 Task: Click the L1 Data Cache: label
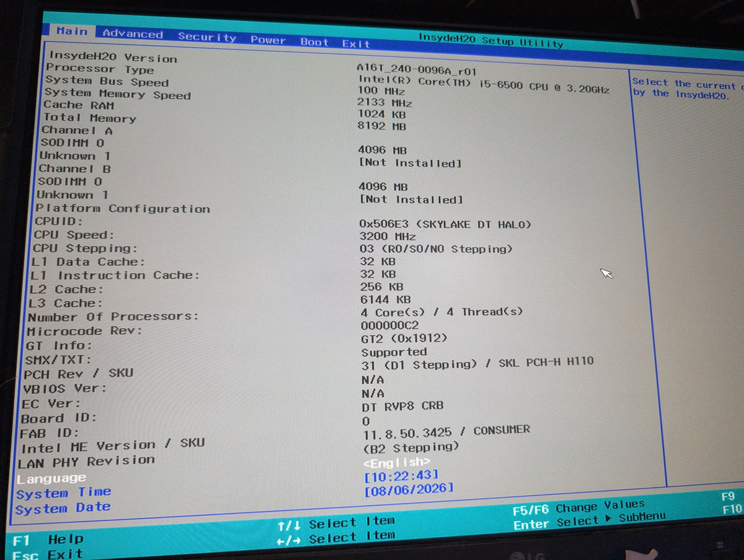(88, 261)
